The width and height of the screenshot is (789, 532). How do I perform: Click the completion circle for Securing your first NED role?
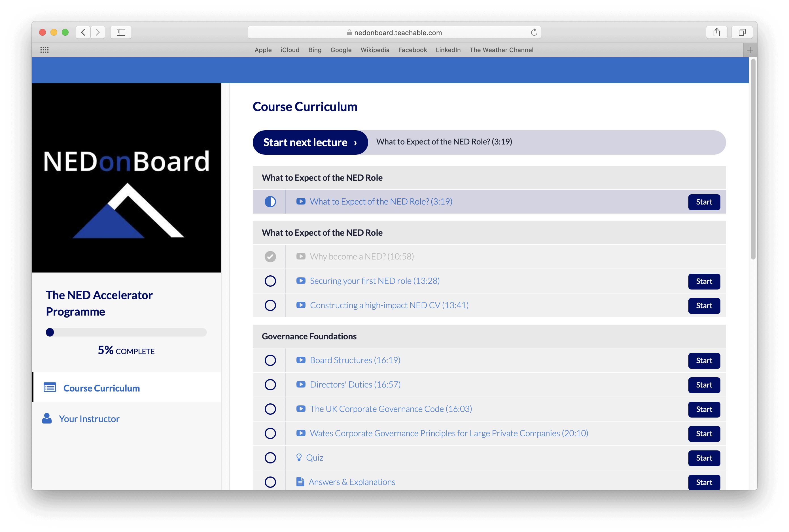click(x=270, y=281)
